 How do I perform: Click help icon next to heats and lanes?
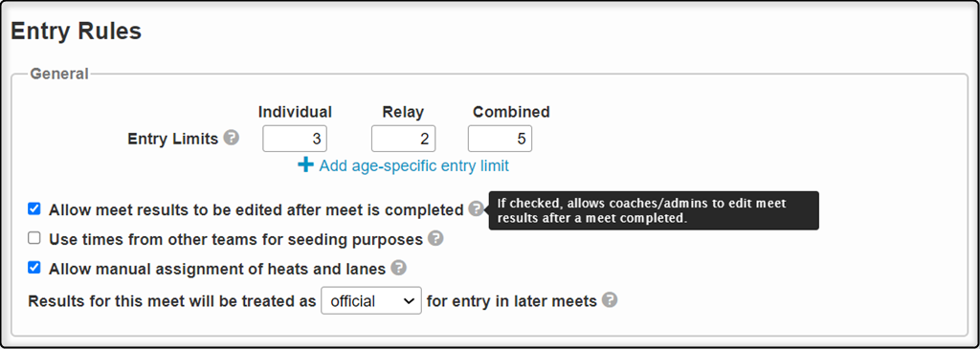click(x=398, y=268)
